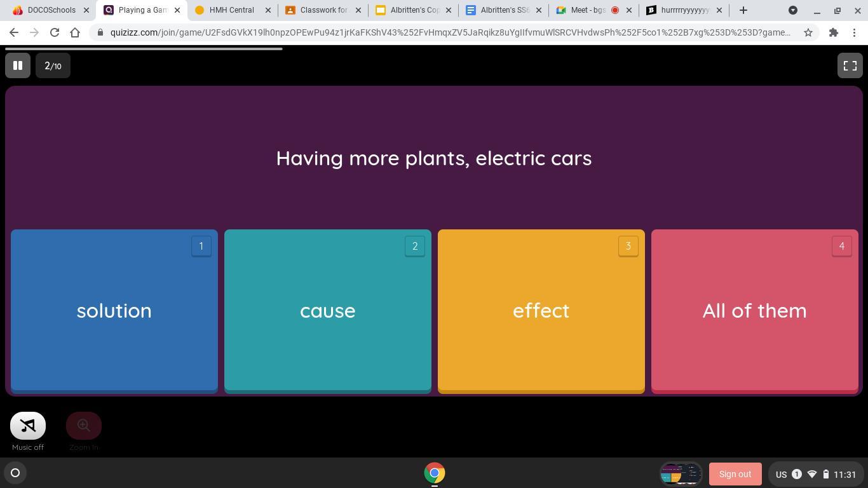The width and height of the screenshot is (868, 488).
Task: Close the Playing a Game tab
Action: pos(177,10)
